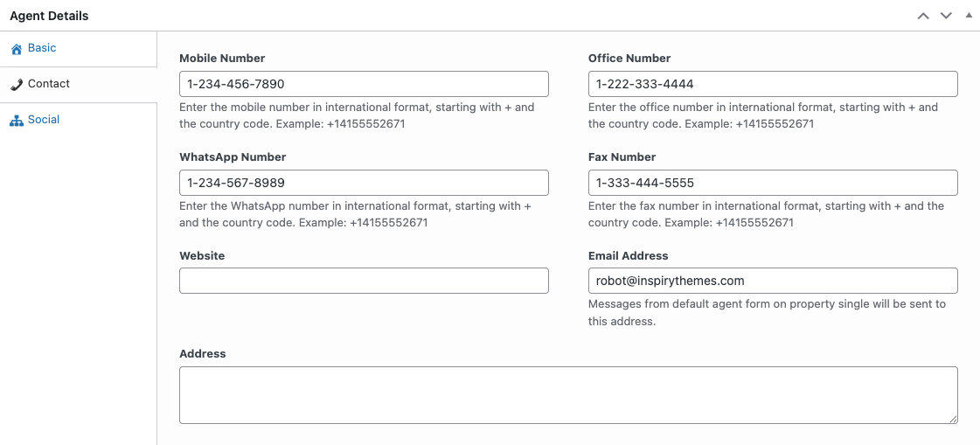
Task: Click the Website field label
Action: pyautogui.click(x=202, y=256)
